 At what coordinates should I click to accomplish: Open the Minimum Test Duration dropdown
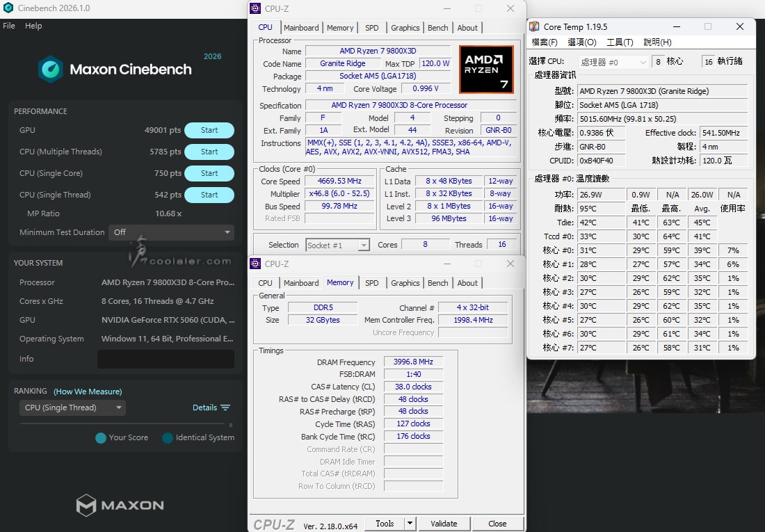click(x=171, y=232)
